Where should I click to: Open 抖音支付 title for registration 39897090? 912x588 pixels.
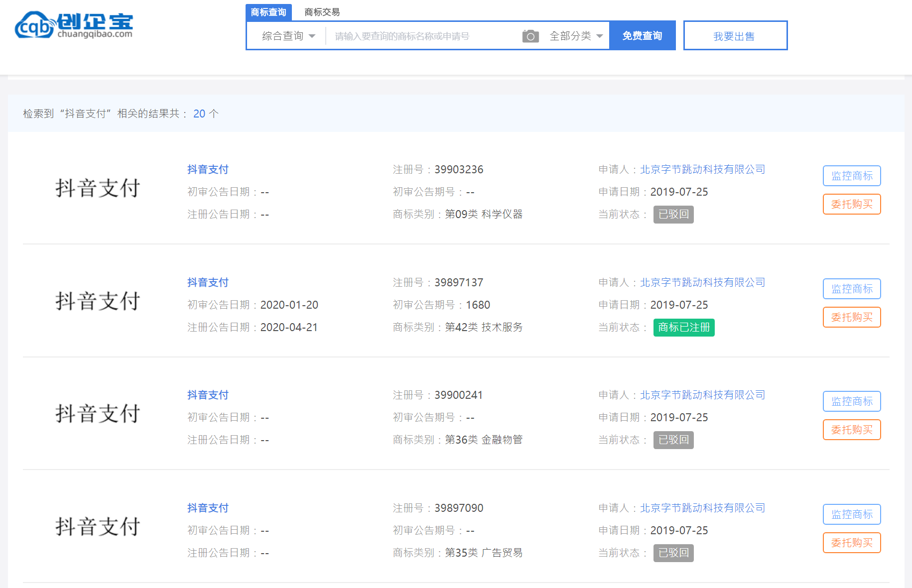pos(208,508)
